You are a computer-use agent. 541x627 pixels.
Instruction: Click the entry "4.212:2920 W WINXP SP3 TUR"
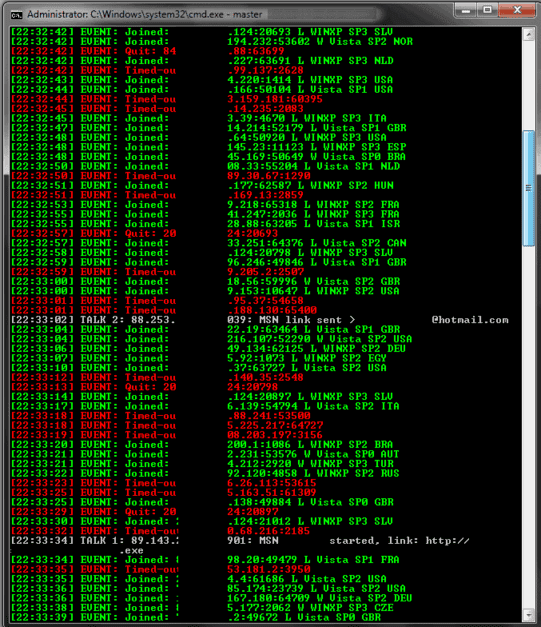pos(310,464)
